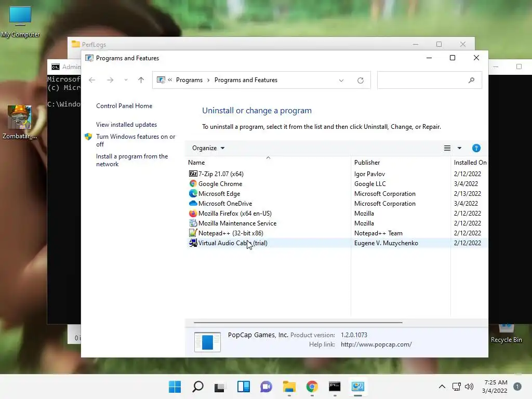Click the address bar control panel icon
This screenshot has height=399, width=532.
click(161, 80)
